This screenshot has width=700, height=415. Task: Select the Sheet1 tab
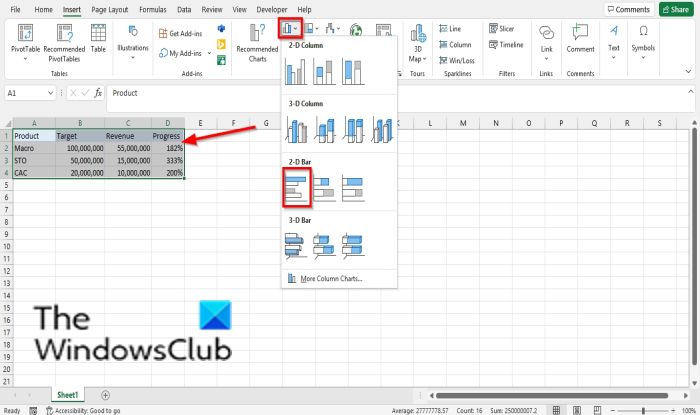[67, 395]
